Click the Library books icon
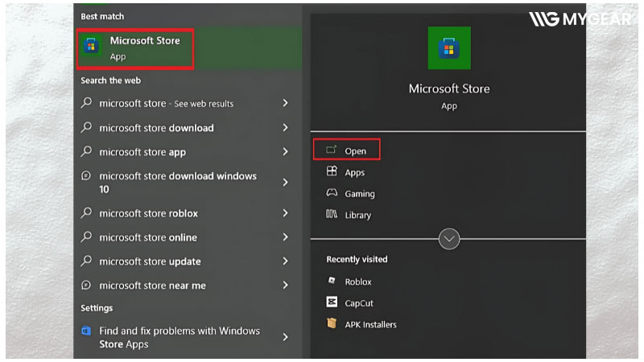Viewport: 644px width, 362px height. [332, 214]
